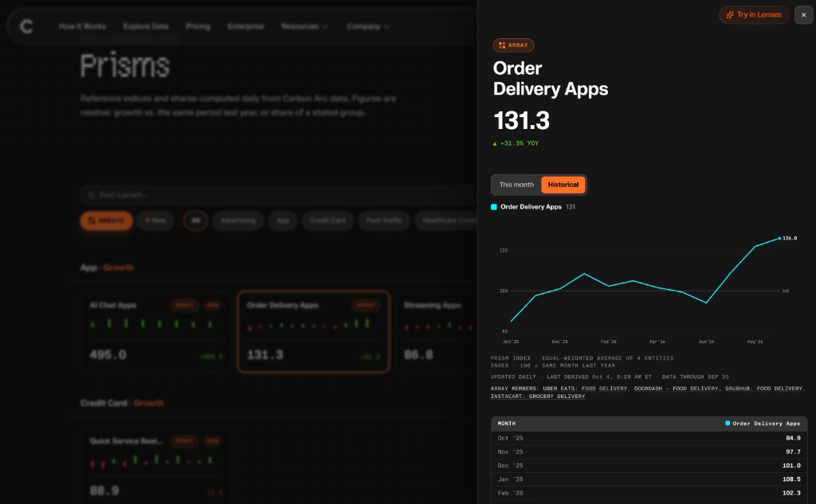The width and height of the screenshot is (816, 504).
Task: Click the App Growth section heading
Action: pos(108,268)
